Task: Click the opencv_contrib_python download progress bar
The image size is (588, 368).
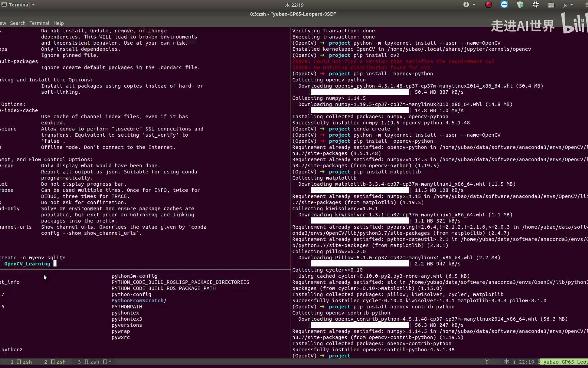Action: click(x=360, y=325)
